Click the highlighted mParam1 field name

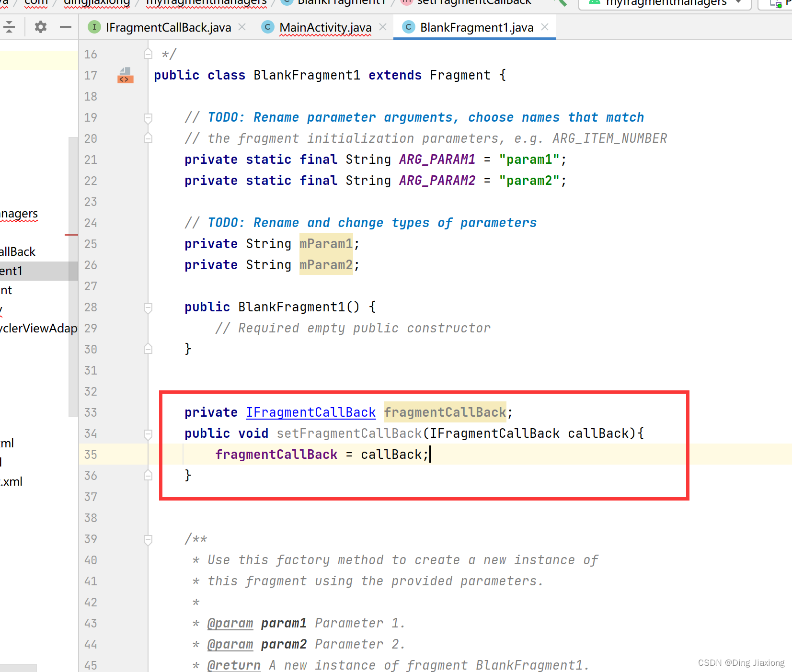tap(326, 244)
